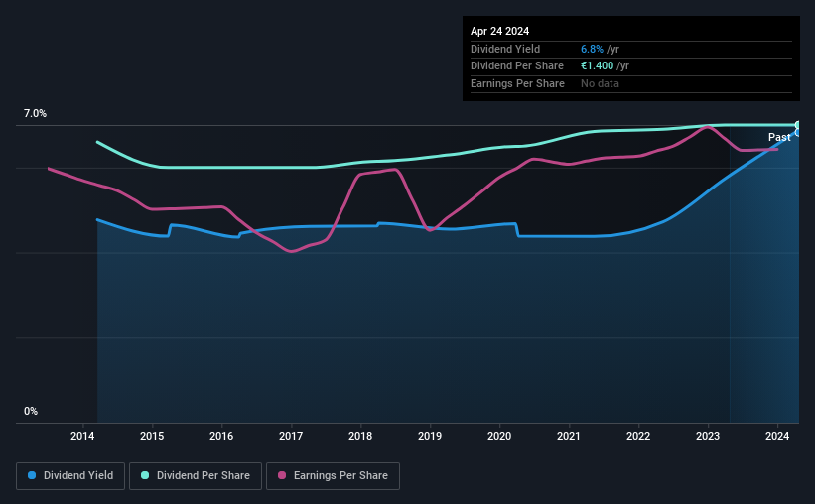Click the pink Earnings Per Share legend dot
815x504 pixels.
point(282,475)
